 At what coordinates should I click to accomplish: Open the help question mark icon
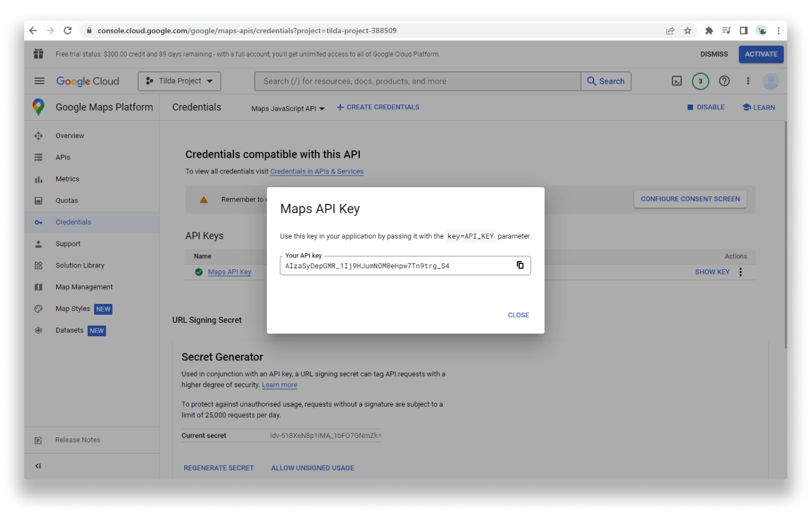724,81
